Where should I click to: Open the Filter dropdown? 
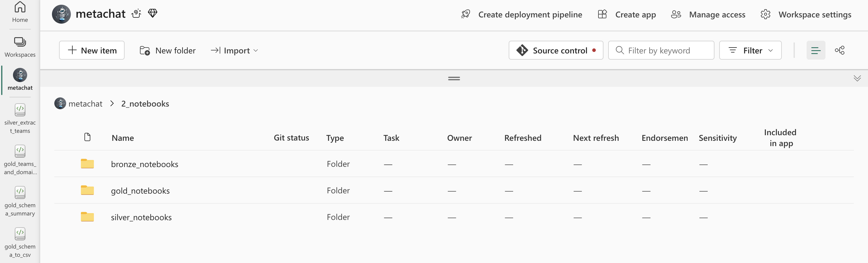(x=750, y=50)
